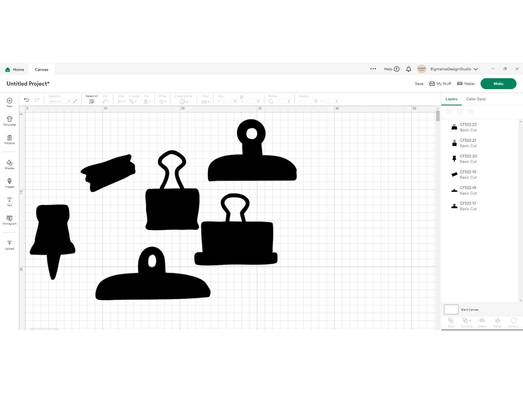Image resolution: width=523 pixels, height=420 pixels.
Task: Switch to the Home tab
Action: tap(14, 69)
